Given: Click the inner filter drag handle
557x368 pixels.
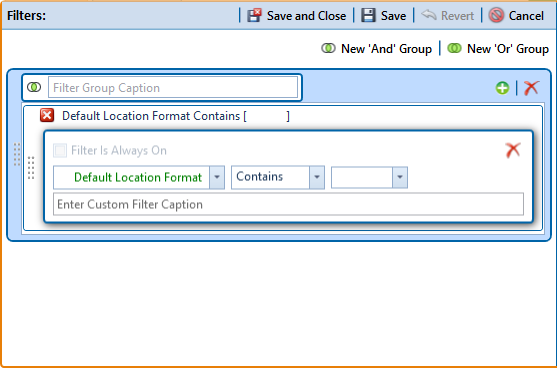Looking at the screenshot, I should point(31,168).
